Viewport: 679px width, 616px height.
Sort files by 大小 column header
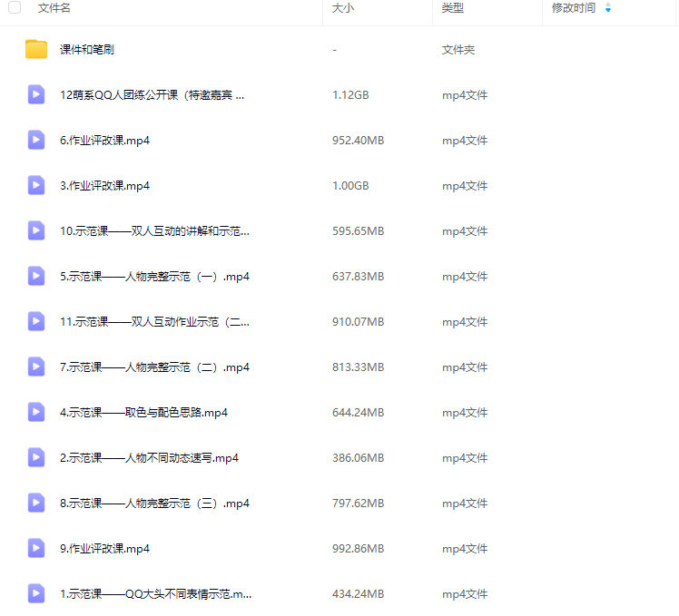point(343,8)
